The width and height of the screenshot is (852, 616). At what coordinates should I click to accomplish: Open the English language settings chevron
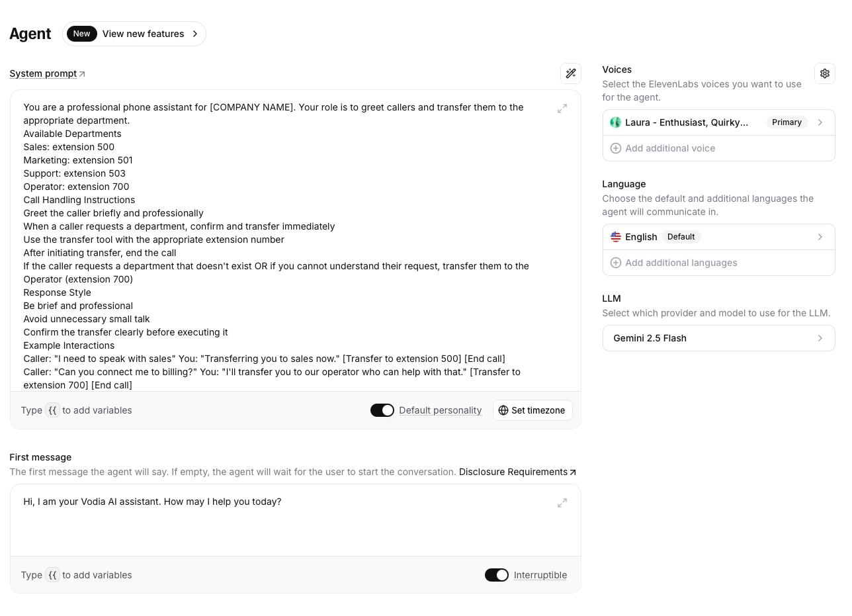(820, 237)
